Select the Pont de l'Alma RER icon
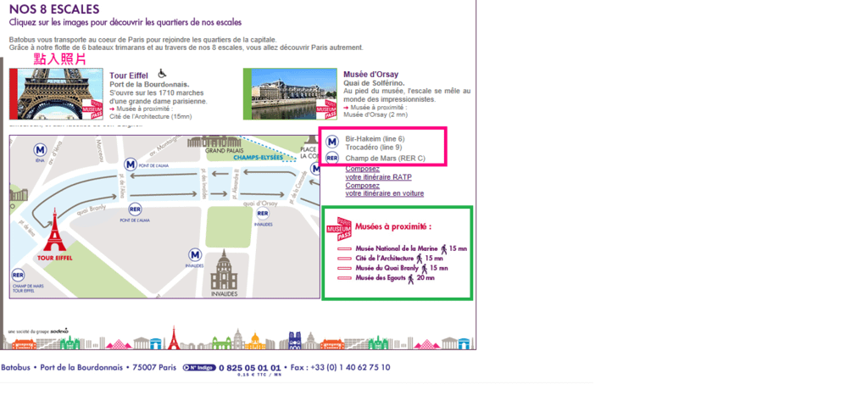 [x=135, y=209]
